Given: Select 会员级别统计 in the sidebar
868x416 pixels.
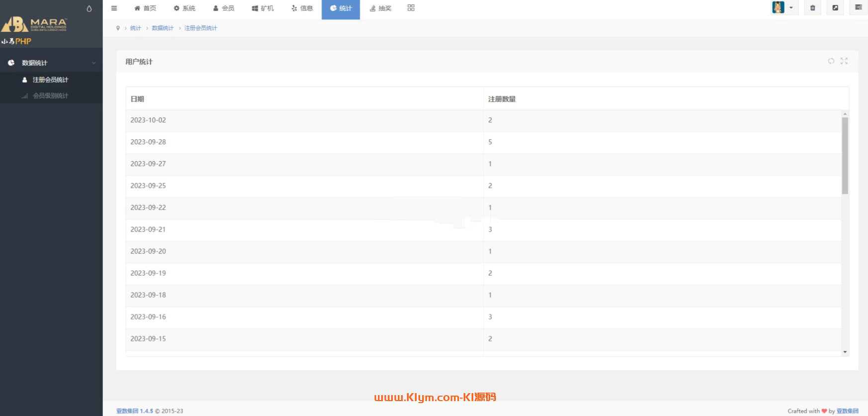Looking at the screenshot, I should (x=50, y=95).
